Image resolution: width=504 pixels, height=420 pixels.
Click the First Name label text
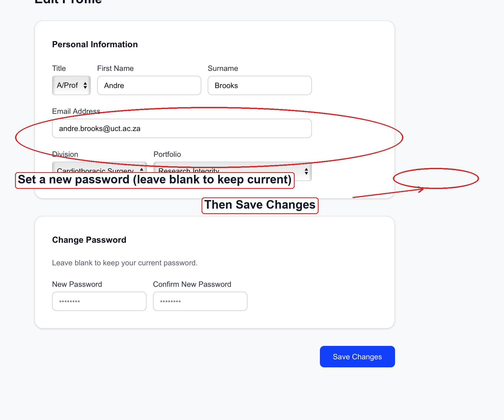coord(115,68)
